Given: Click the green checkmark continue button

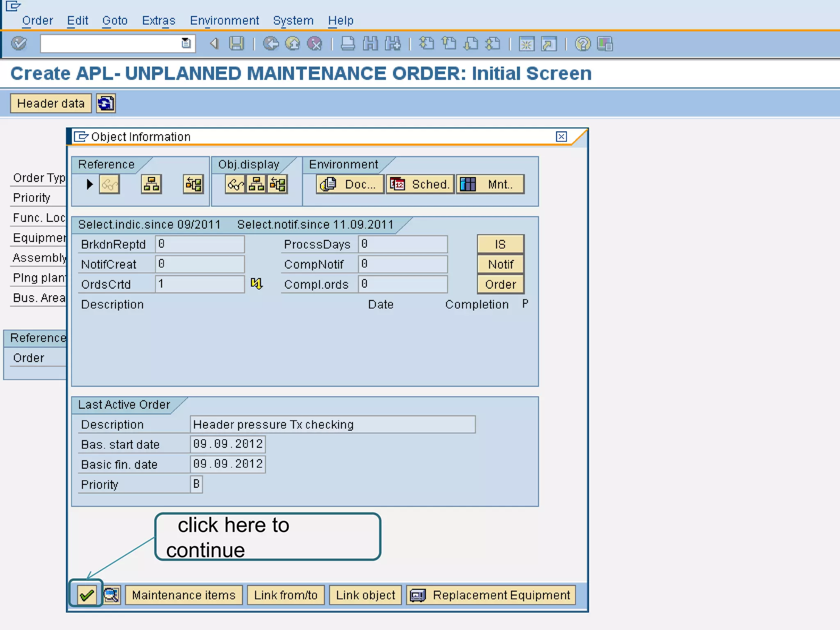Looking at the screenshot, I should tap(87, 594).
